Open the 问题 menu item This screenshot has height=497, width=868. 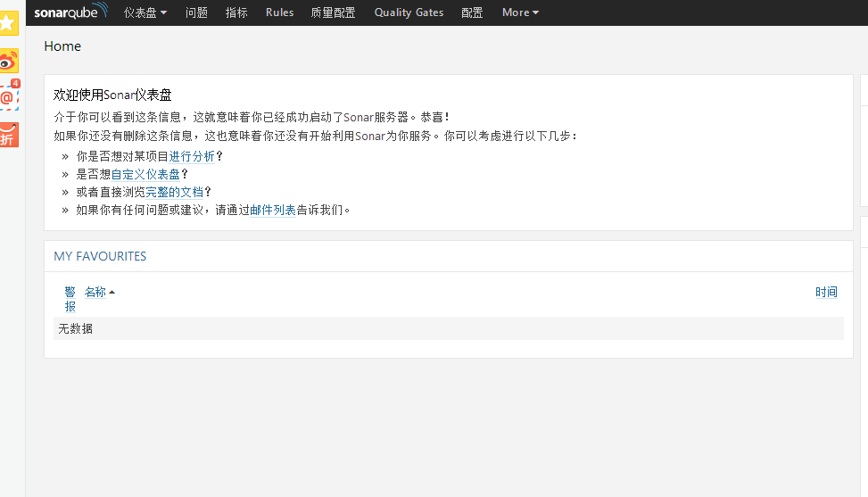click(x=196, y=12)
